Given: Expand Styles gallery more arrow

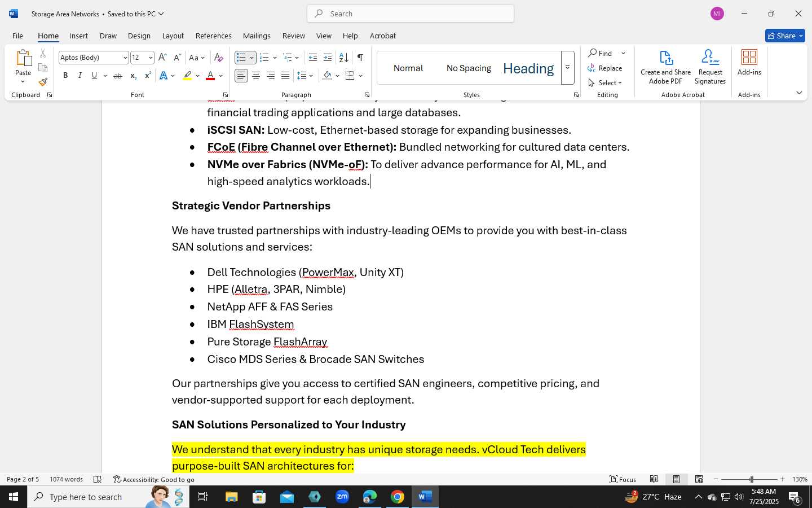Looking at the screenshot, I should [567, 68].
